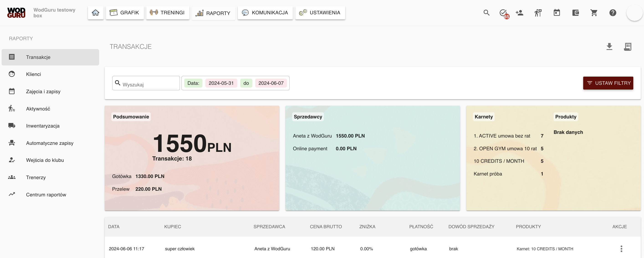Open actions menu for super człowiek transaction

[621, 249]
